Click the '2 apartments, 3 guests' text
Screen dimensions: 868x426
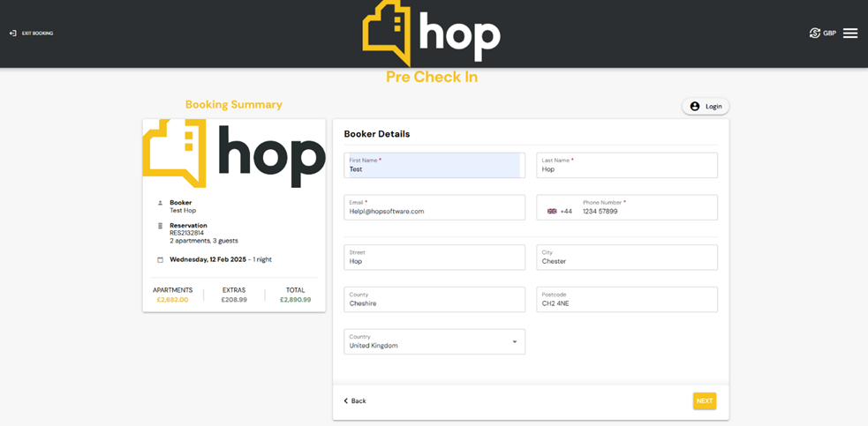204,241
